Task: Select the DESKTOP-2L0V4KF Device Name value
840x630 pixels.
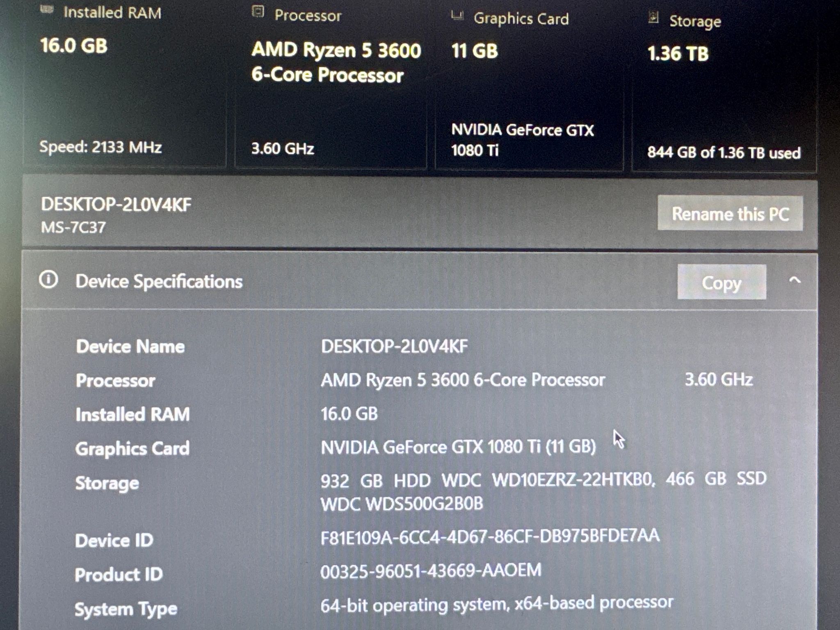Action: (x=394, y=347)
